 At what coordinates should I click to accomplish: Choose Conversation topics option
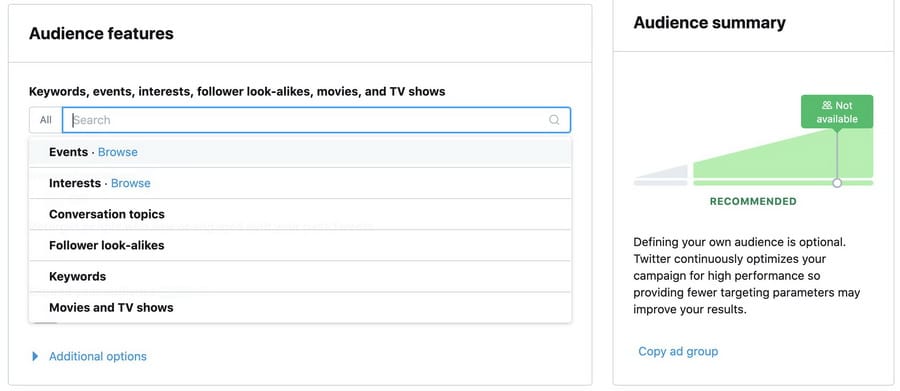[300, 214]
